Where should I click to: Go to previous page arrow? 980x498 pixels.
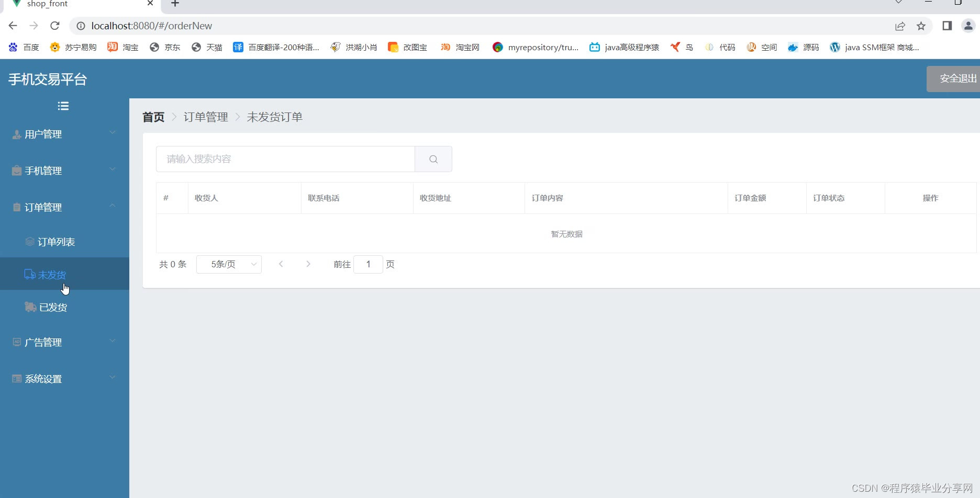point(281,264)
